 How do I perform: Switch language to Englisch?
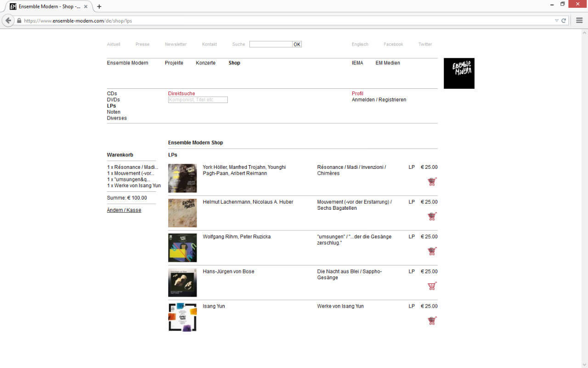point(360,45)
